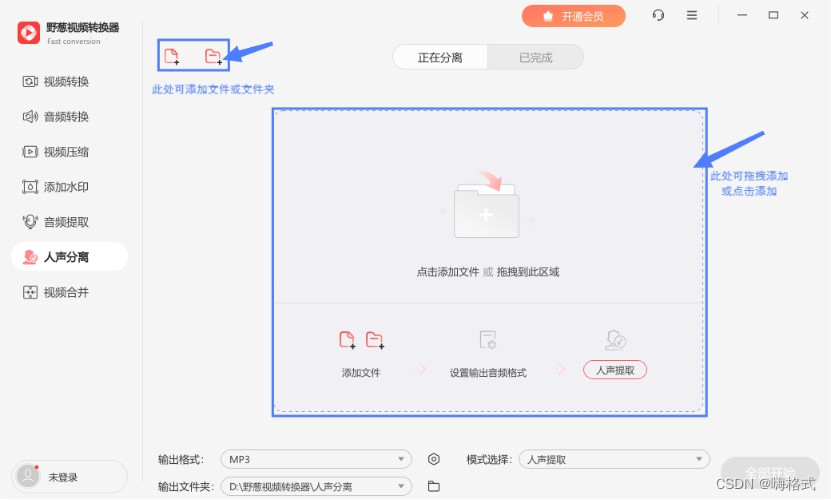Image resolution: width=831 pixels, height=500 pixels.
Task: Open the hamburger main menu
Action: 692,15
